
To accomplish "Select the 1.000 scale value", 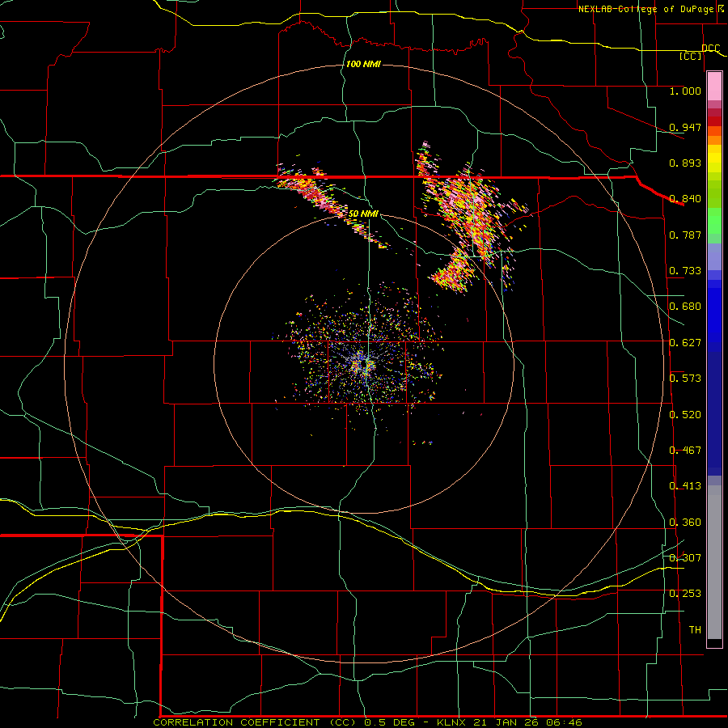I will (x=685, y=91).
